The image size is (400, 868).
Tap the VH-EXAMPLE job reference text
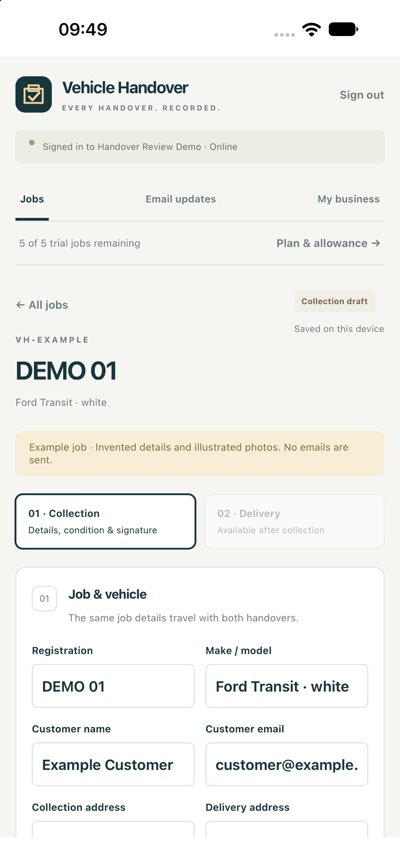coord(52,340)
